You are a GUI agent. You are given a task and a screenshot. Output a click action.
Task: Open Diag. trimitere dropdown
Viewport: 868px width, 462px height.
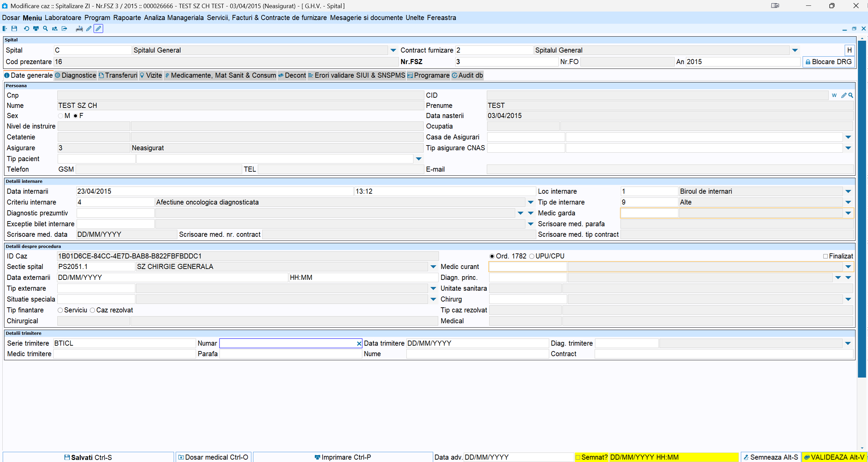pyautogui.click(x=848, y=343)
